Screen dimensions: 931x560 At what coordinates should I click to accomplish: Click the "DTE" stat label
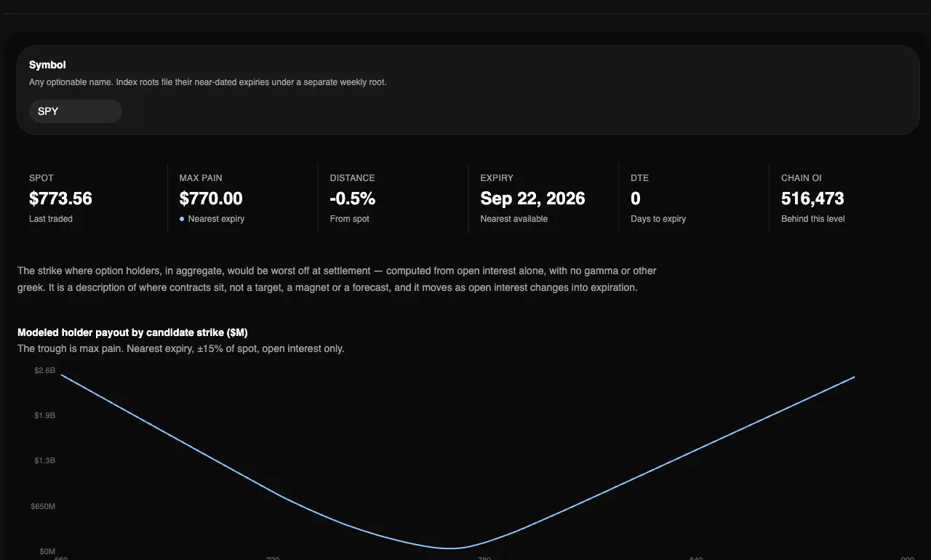(640, 177)
